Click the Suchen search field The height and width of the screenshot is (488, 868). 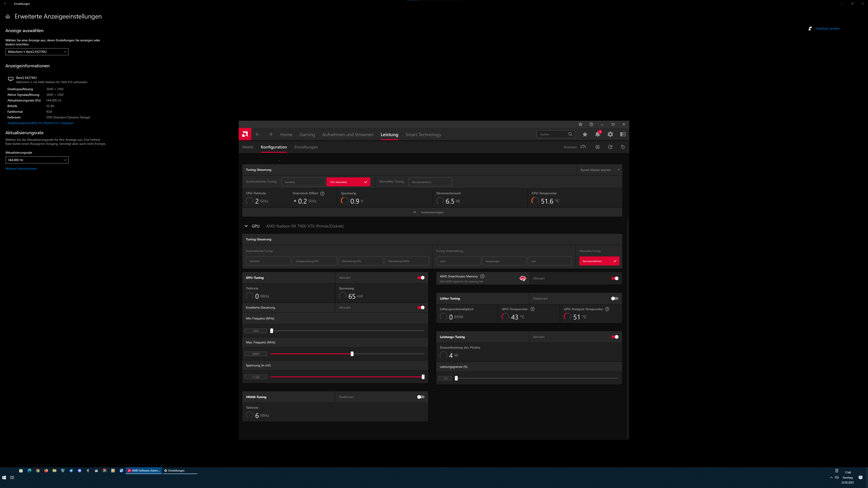[552, 134]
